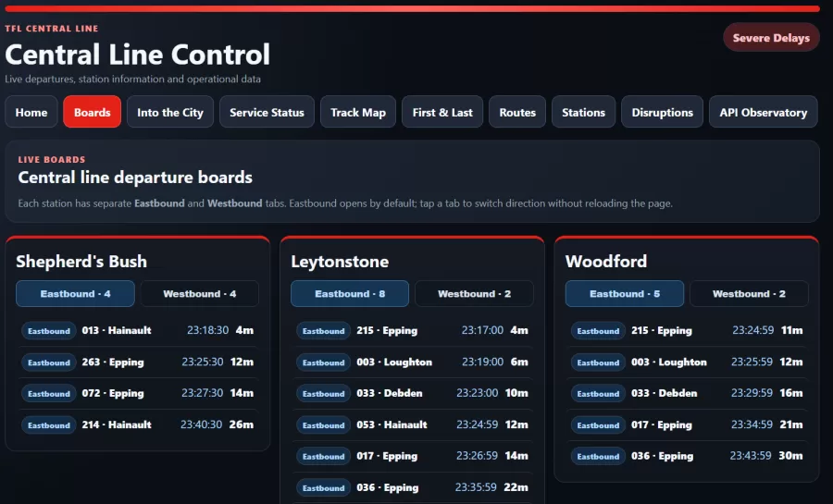Click Leytonstone 036 · Epping departure
This screenshot has height=504, width=833.
(x=412, y=487)
